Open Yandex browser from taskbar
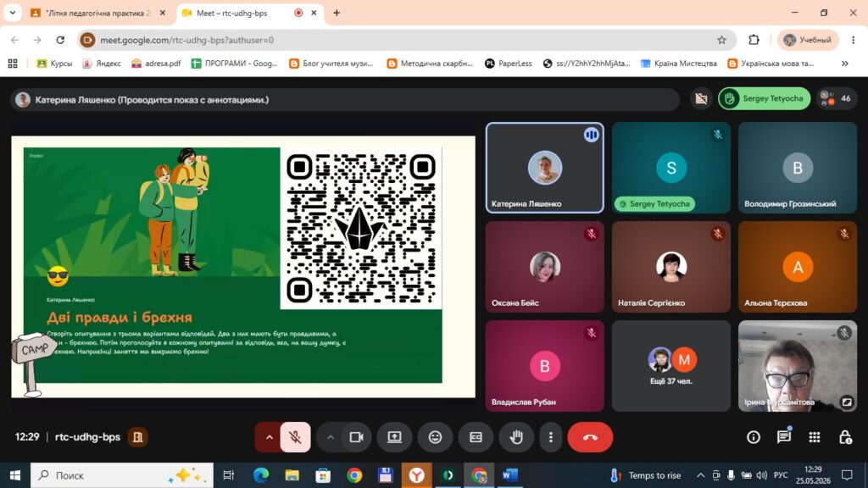The image size is (868, 488). click(417, 475)
